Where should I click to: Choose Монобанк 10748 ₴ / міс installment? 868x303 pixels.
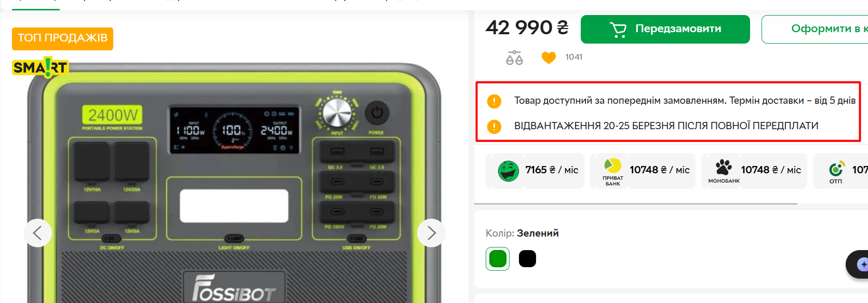click(754, 171)
